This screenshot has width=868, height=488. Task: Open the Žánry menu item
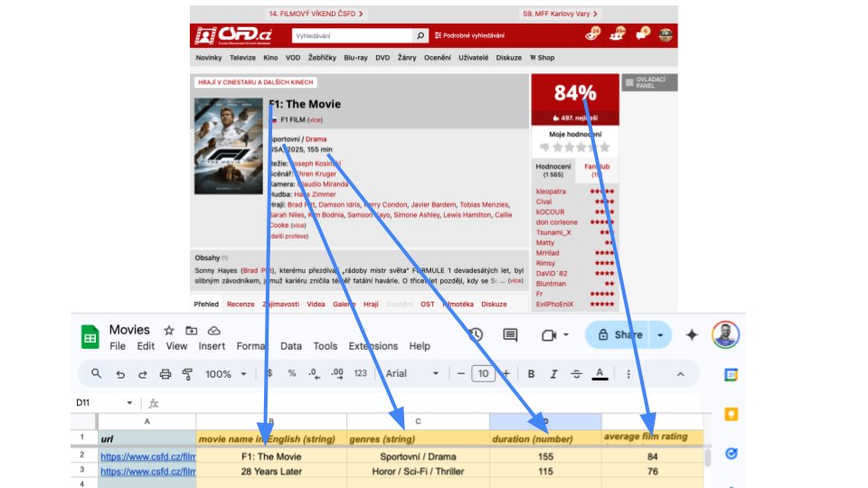407,58
